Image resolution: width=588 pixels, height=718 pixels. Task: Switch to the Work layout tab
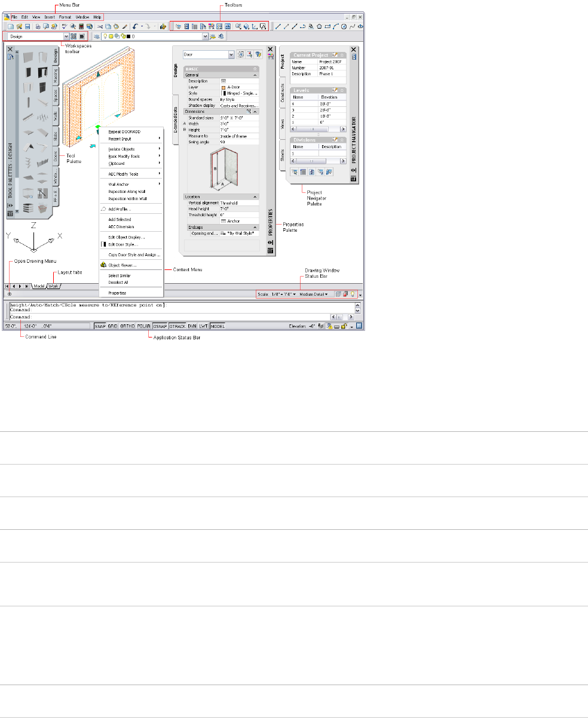(54, 286)
